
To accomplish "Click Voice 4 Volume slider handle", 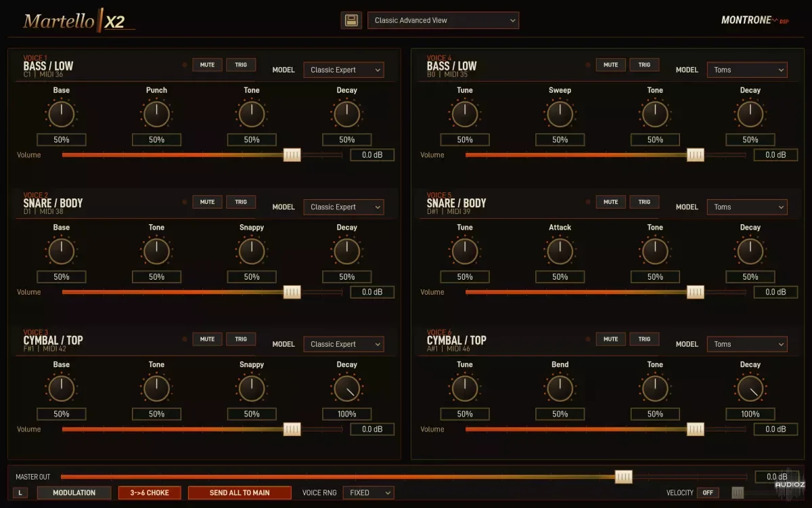I will point(696,155).
